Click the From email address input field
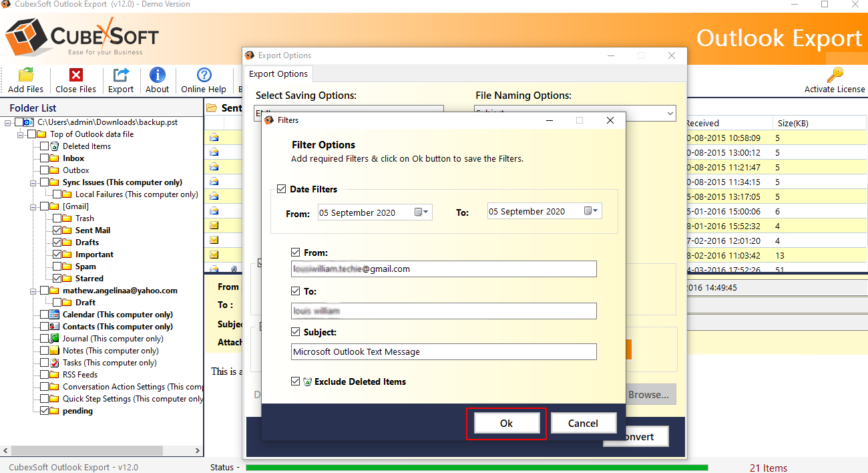The height and width of the screenshot is (473, 868). click(444, 269)
